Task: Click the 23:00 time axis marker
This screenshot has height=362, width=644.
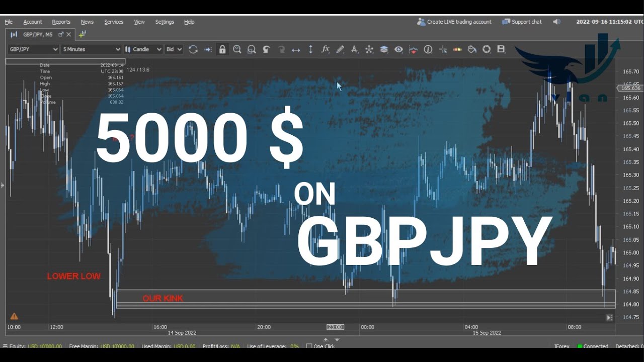Action: (x=335, y=327)
